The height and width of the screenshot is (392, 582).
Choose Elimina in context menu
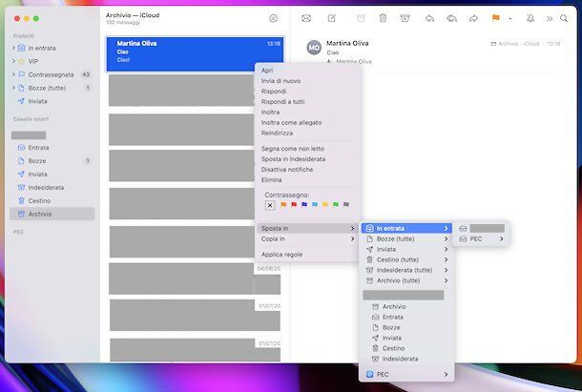click(307, 179)
